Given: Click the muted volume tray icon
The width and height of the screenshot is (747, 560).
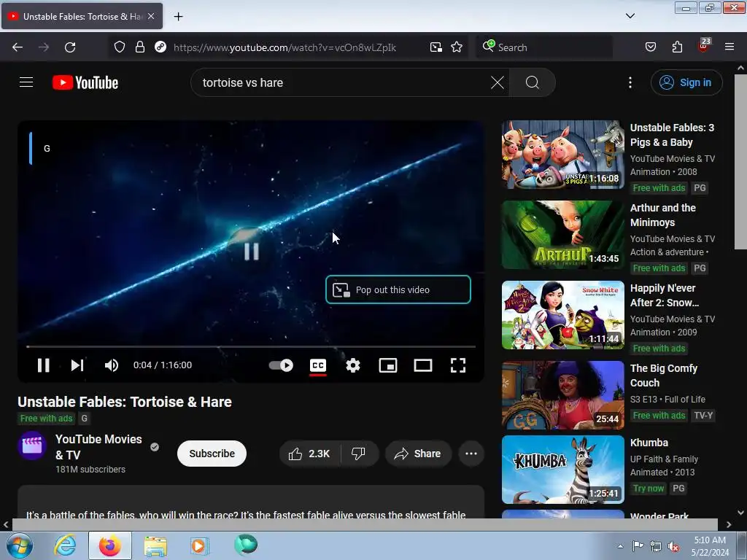Looking at the screenshot, I should pos(673,546).
